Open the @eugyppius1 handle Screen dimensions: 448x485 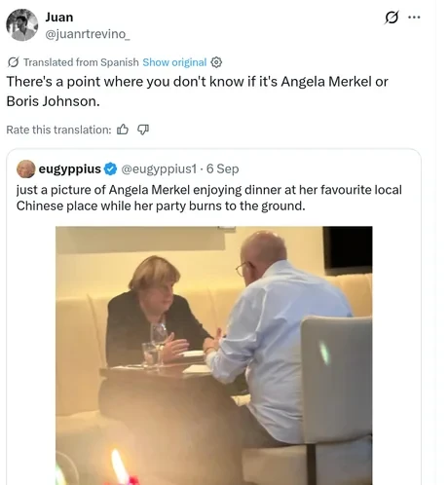point(159,168)
